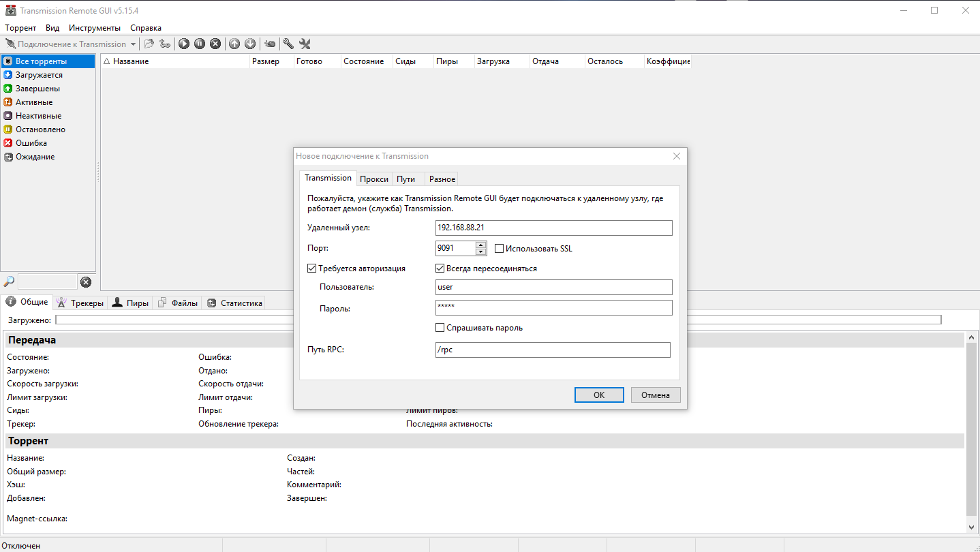Click the pause torrent toolbar icon
This screenshot has height=552, width=980.
click(x=200, y=44)
